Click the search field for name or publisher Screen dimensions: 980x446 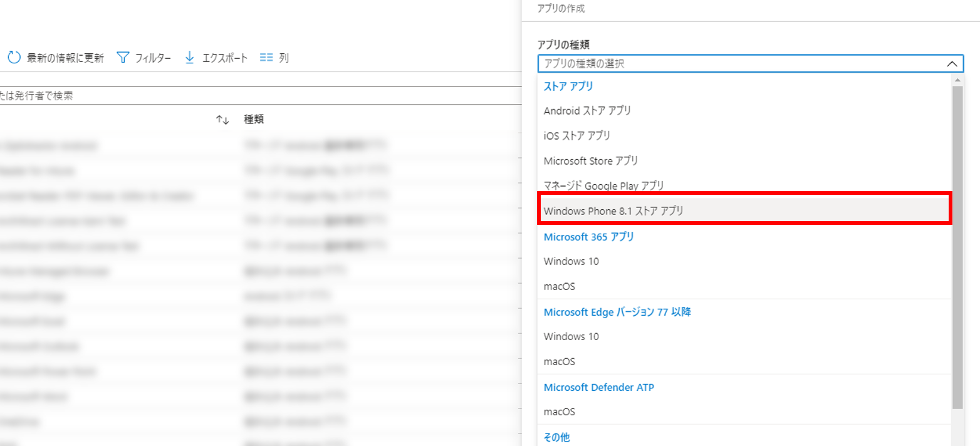(x=251, y=96)
